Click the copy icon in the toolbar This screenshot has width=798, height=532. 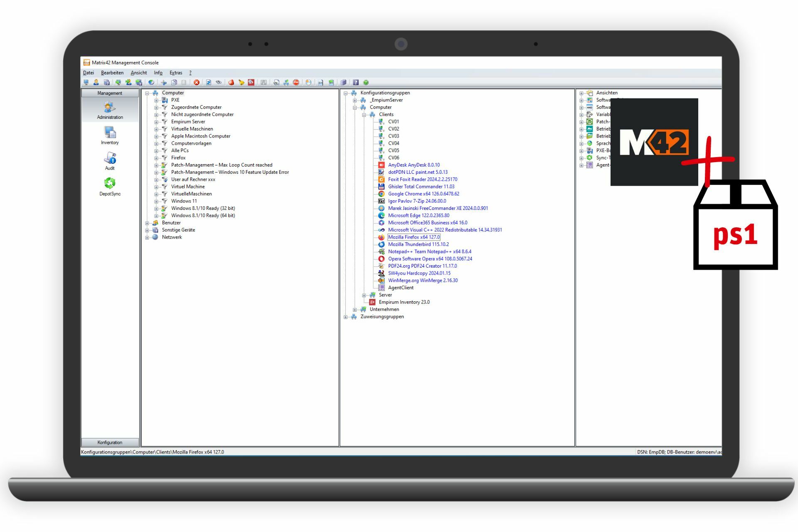click(174, 82)
